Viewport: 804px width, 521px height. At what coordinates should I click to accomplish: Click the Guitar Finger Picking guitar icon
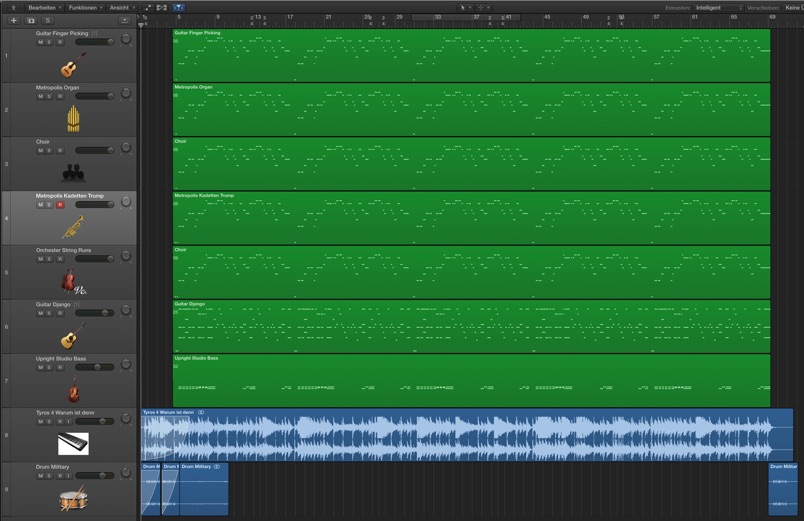[x=73, y=64]
